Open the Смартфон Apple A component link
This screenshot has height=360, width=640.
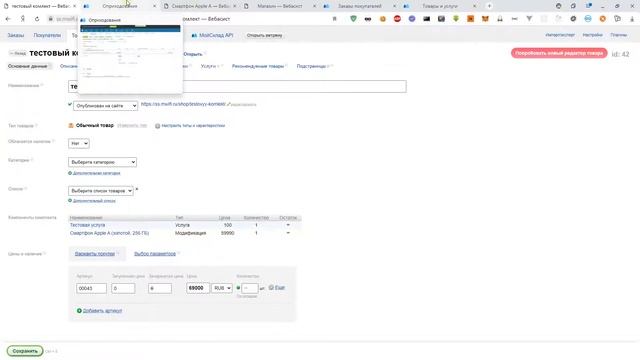click(109, 233)
